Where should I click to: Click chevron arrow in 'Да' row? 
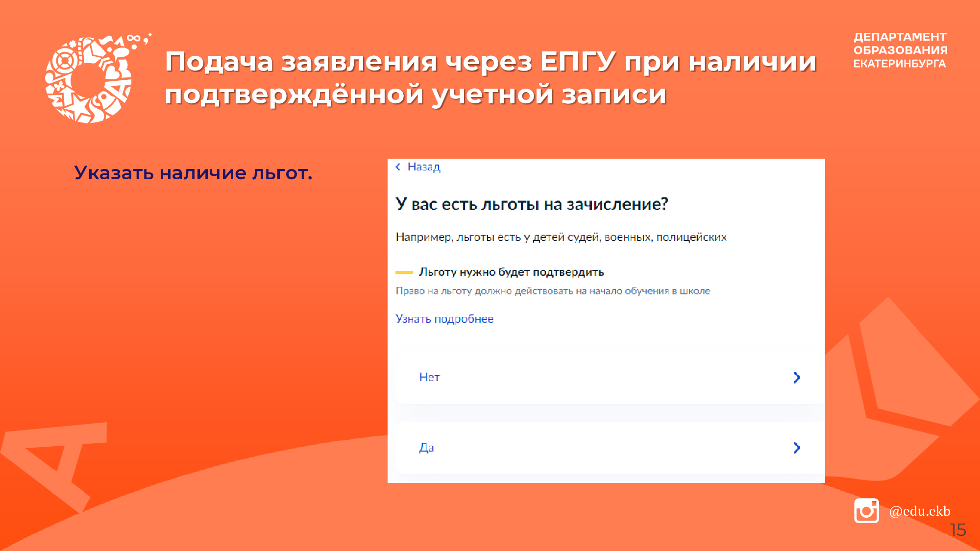(x=796, y=447)
